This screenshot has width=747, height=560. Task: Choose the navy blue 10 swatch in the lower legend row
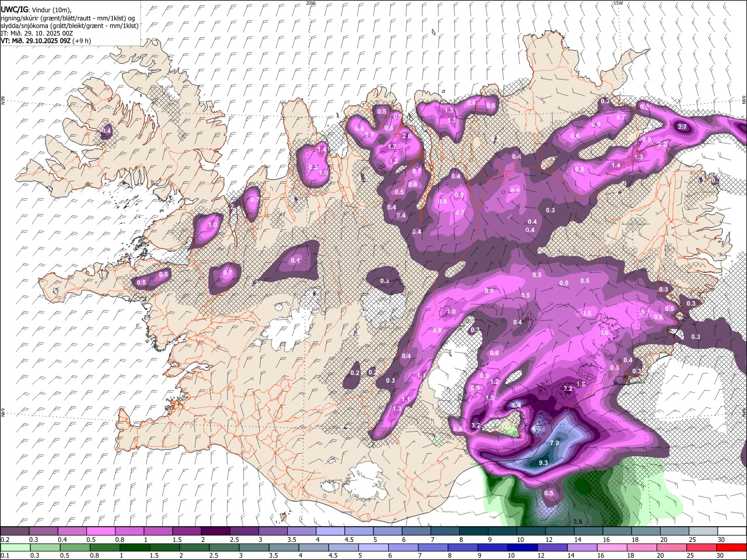coord(522,548)
